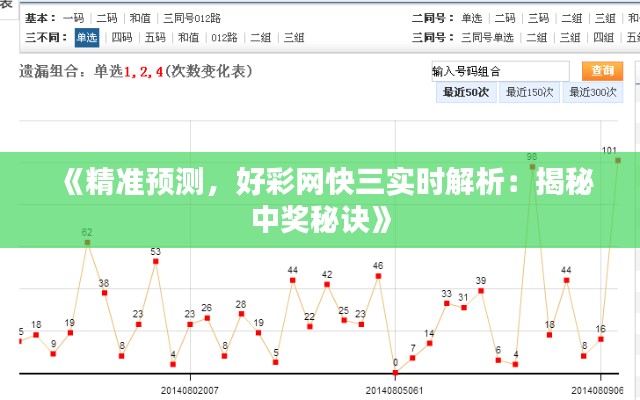Select highlighted 单选 in 三不同 row
The width and height of the screenshot is (640, 400).
[87, 38]
